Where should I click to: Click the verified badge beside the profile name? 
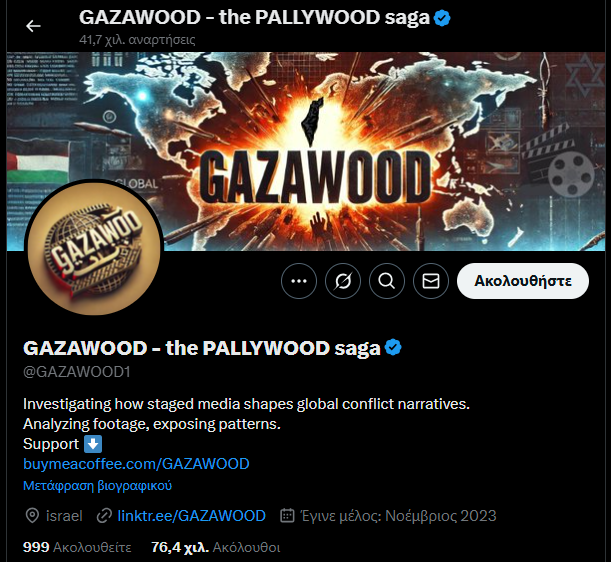click(393, 347)
